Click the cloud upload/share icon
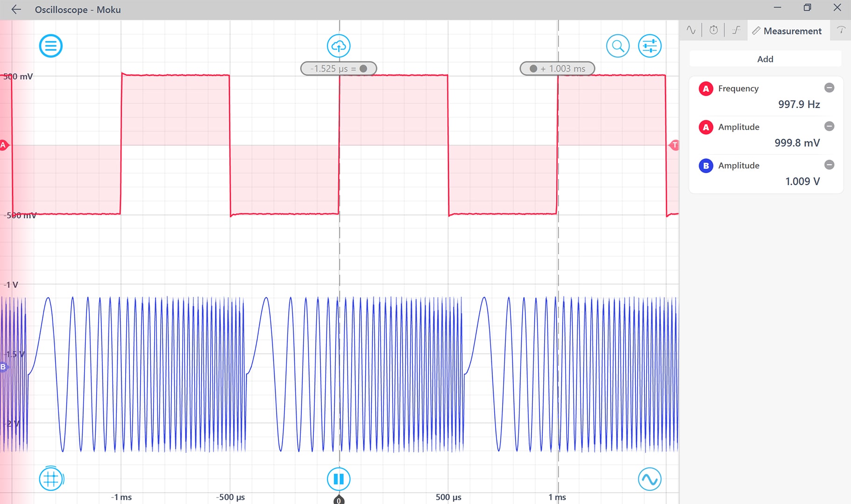The width and height of the screenshot is (851, 504). [x=339, y=45]
